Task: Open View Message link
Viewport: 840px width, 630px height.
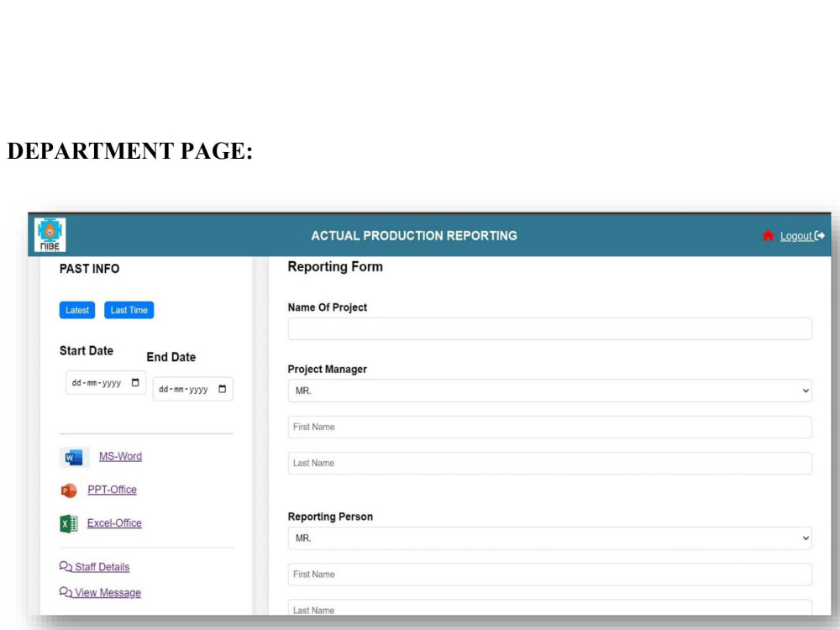Action: pos(108,592)
